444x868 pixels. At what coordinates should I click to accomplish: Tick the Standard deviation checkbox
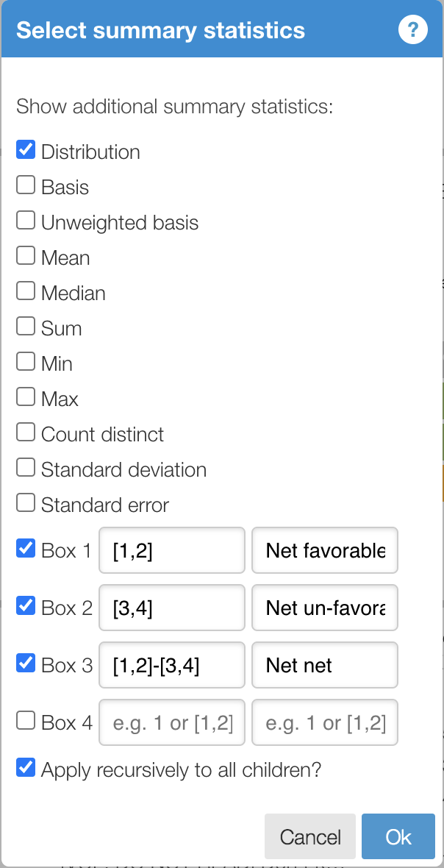point(26,469)
